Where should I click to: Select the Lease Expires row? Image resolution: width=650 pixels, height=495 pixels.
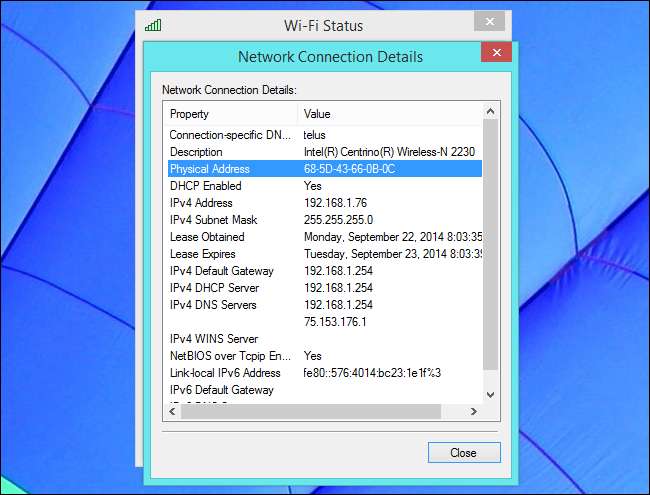[x=325, y=254]
